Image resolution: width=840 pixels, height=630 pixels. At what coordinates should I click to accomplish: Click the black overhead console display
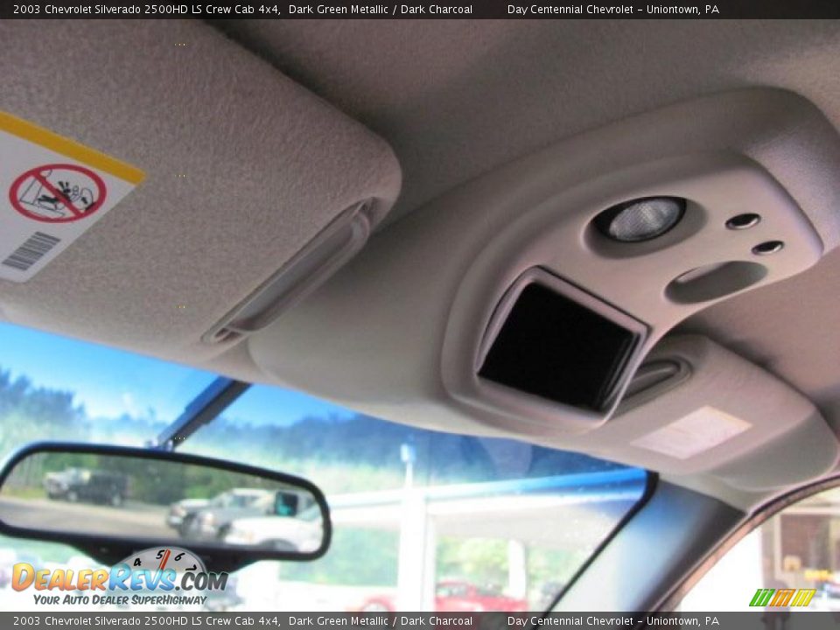(x=559, y=346)
